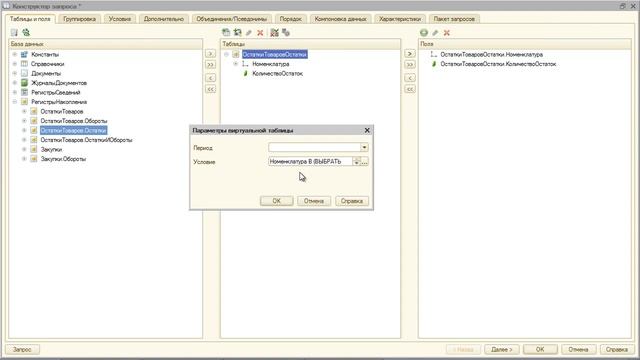The width and height of the screenshot is (640, 360).
Task: Click the РегистрыНакопления icon in tree
Action: (x=24, y=102)
